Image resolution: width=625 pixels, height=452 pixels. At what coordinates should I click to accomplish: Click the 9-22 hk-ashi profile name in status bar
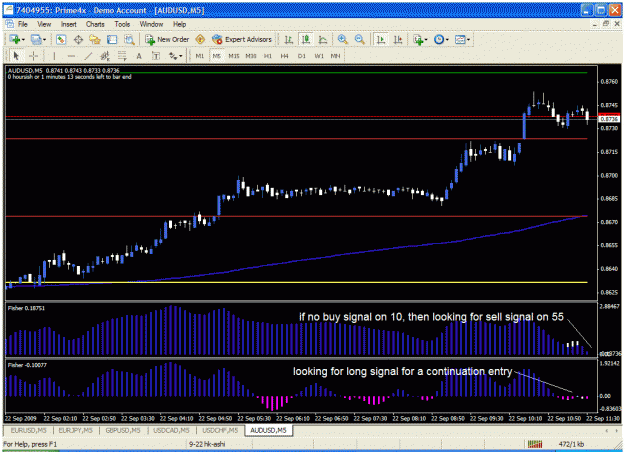[207, 444]
